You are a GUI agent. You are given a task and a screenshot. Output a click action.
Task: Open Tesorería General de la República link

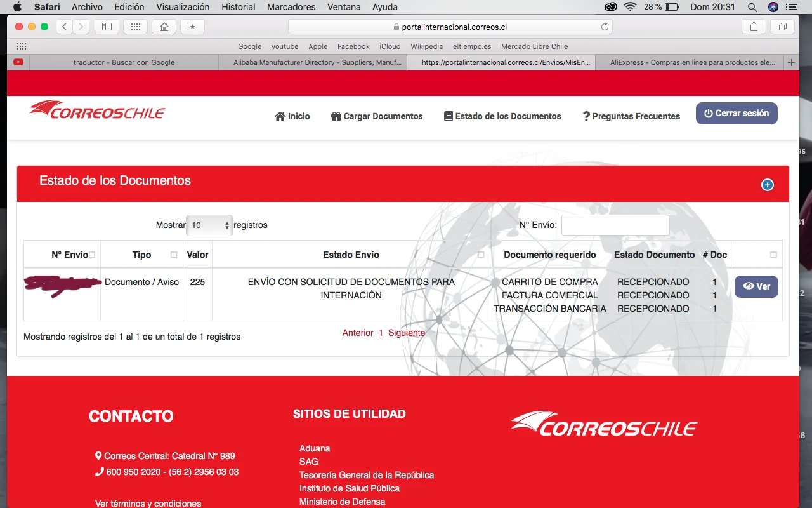(x=367, y=475)
